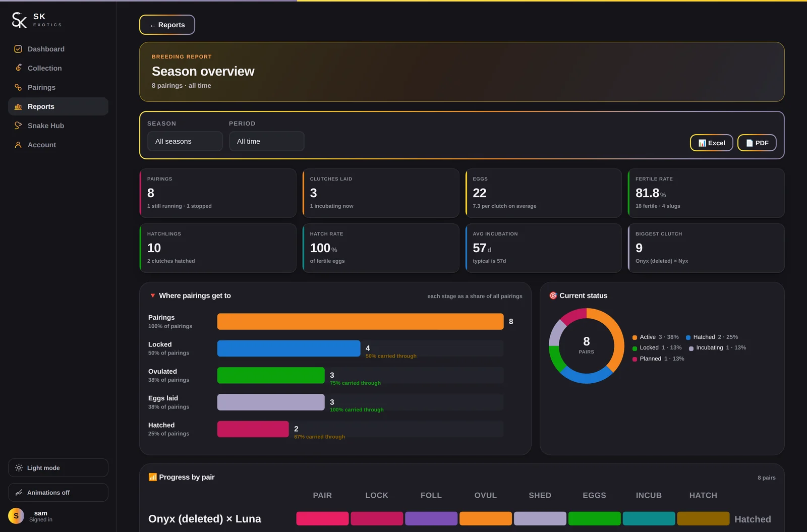The width and height of the screenshot is (807, 532).
Task: Go back to Reports
Action: pyautogui.click(x=167, y=25)
